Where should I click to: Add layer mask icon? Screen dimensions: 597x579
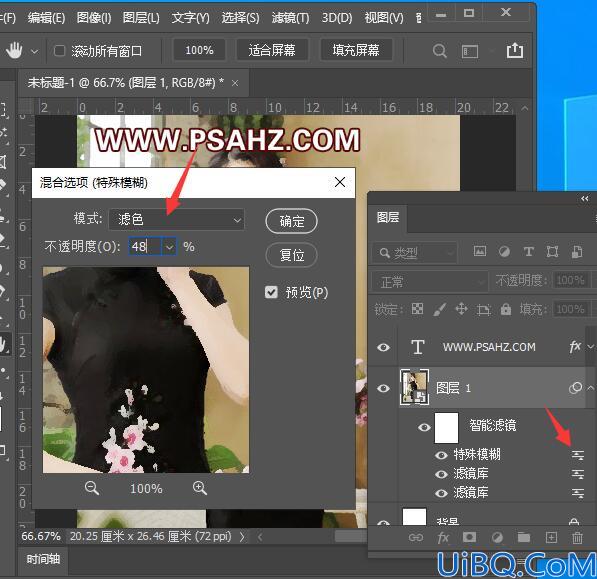pos(469,537)
